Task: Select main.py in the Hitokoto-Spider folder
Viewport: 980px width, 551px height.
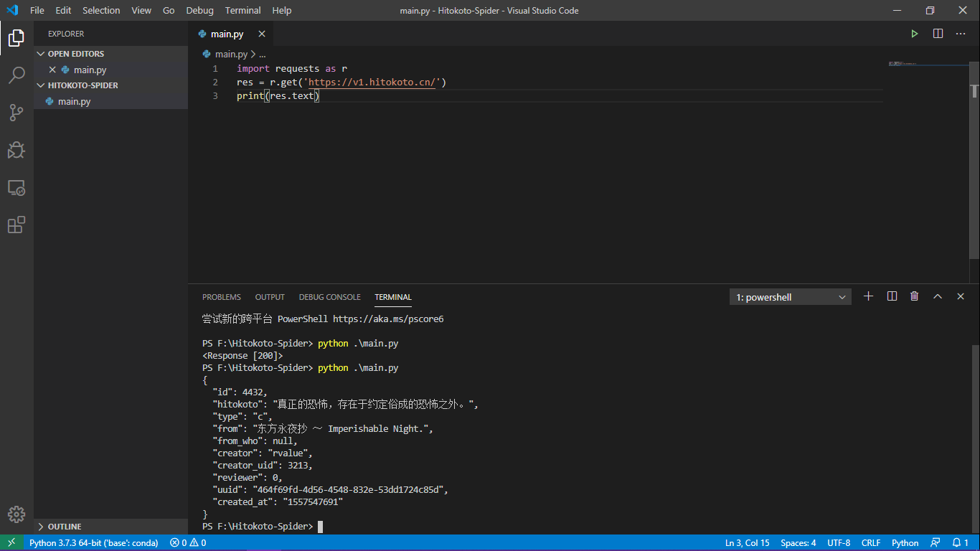Action: [74, 101]
